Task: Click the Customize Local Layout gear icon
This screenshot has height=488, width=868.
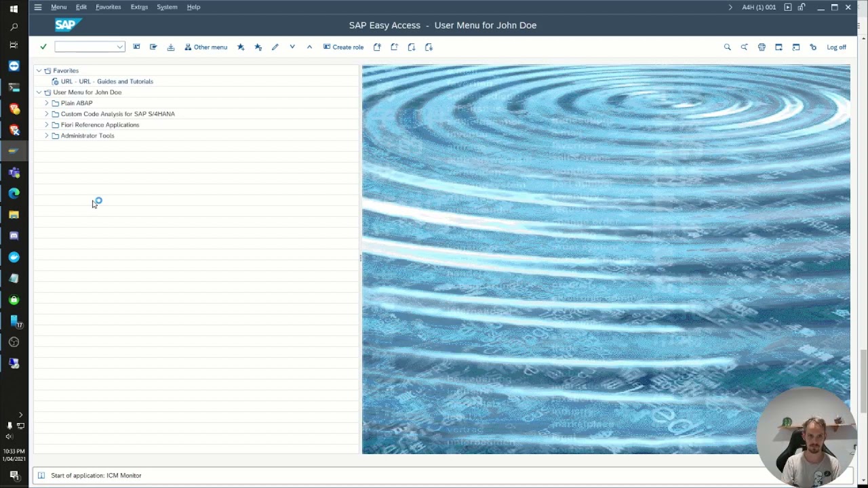Action: pos(813,47)
